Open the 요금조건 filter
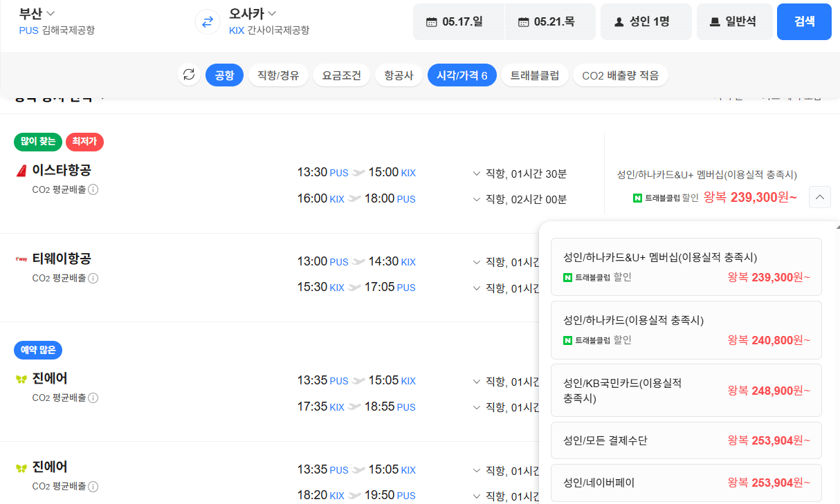840x504 pixels. coord(342,75)
